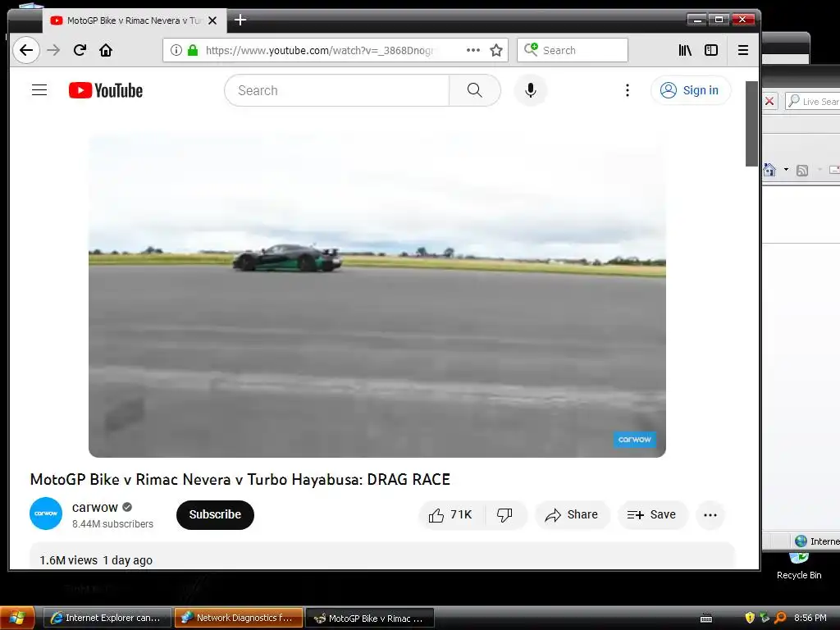This screenshot has height=630, width=840.
Task: Click the Home icon in Internet Explorer window
Action: click(x=769, y=170)
